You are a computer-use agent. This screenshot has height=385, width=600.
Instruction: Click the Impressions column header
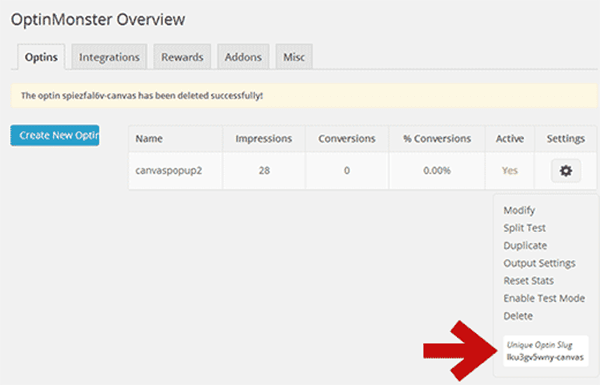[264, 139]
